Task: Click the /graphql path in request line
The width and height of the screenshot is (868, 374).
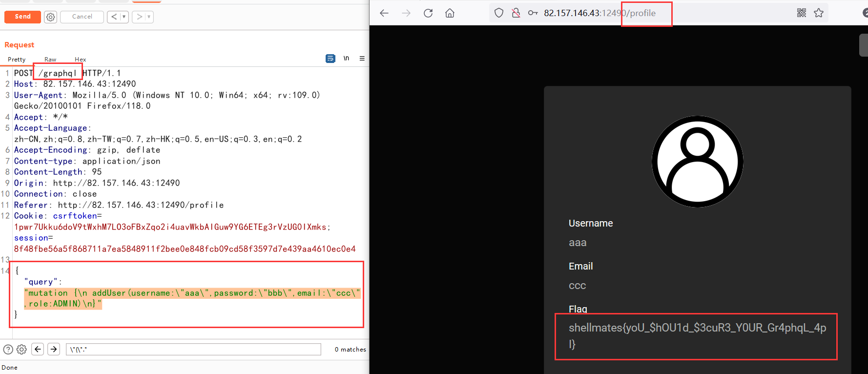Action: pos(58,73)
